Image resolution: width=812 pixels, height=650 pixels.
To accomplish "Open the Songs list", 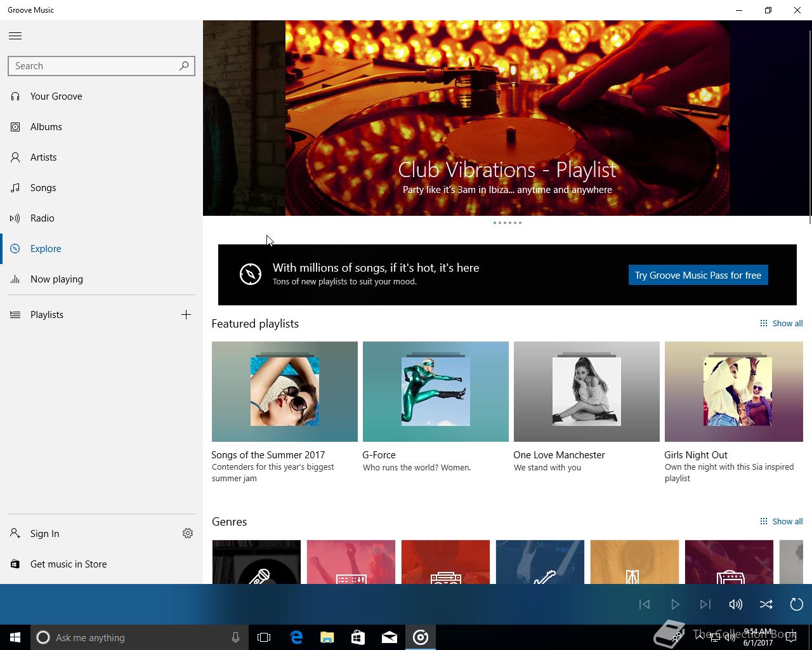I will [x=101, y=188].
